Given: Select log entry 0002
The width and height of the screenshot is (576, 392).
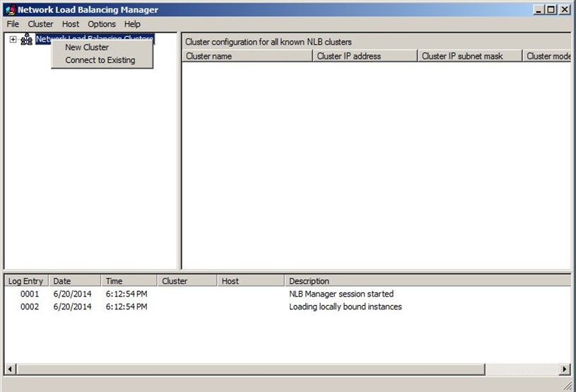Looking at the screenshot, I should click(x=30, y=307).
